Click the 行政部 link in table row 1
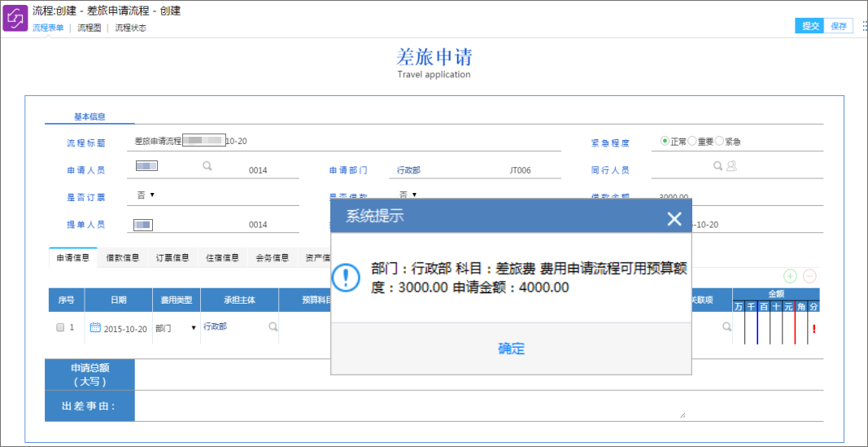The image size is (868, 447). [215, 326]
